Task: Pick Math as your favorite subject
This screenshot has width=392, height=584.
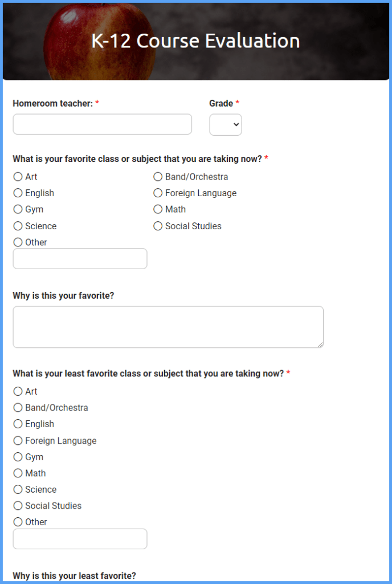Action: (x=158, y=209)
